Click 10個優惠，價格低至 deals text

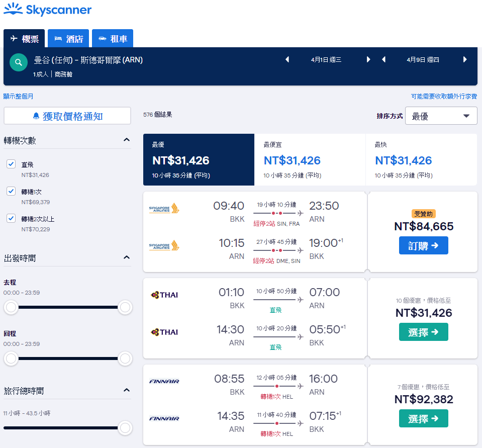(423, 300)
